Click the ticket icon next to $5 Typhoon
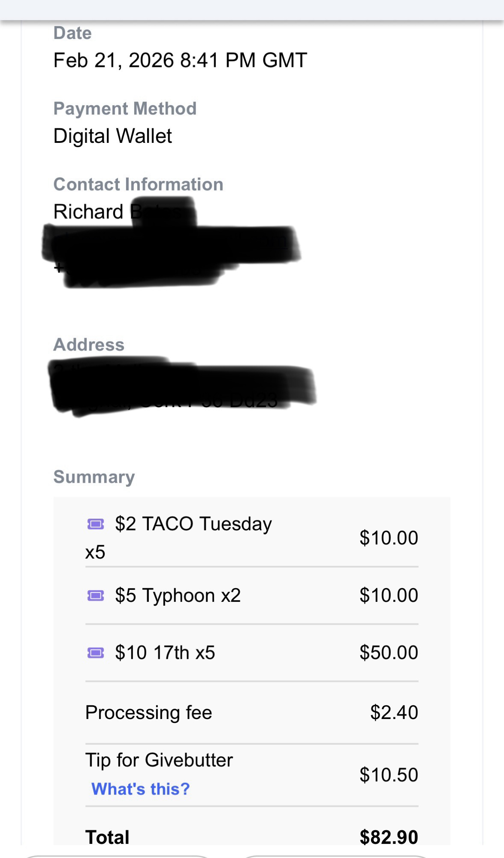This screenshot has height=858, width=504. pyautogui.click(x=96, y=595)
